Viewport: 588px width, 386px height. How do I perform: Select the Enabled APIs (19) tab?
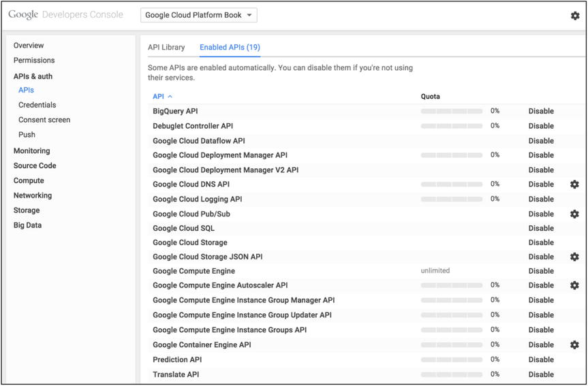[x=230, y=47]
